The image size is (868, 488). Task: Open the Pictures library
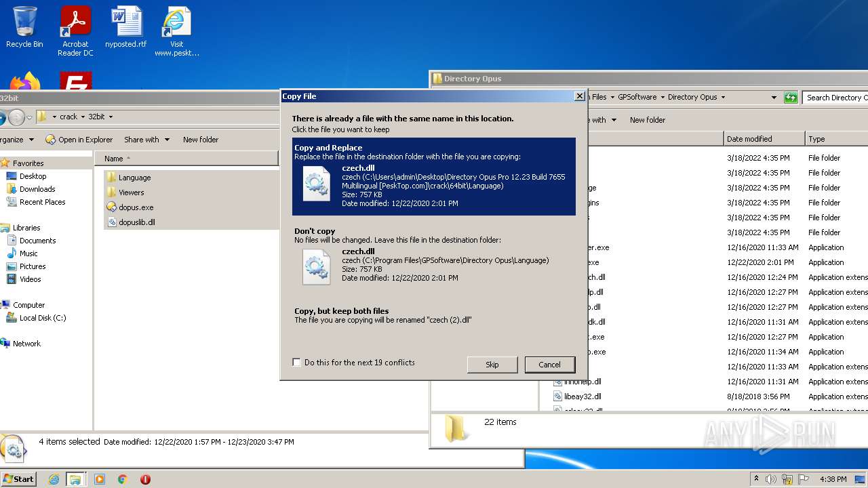click(33, 266)
